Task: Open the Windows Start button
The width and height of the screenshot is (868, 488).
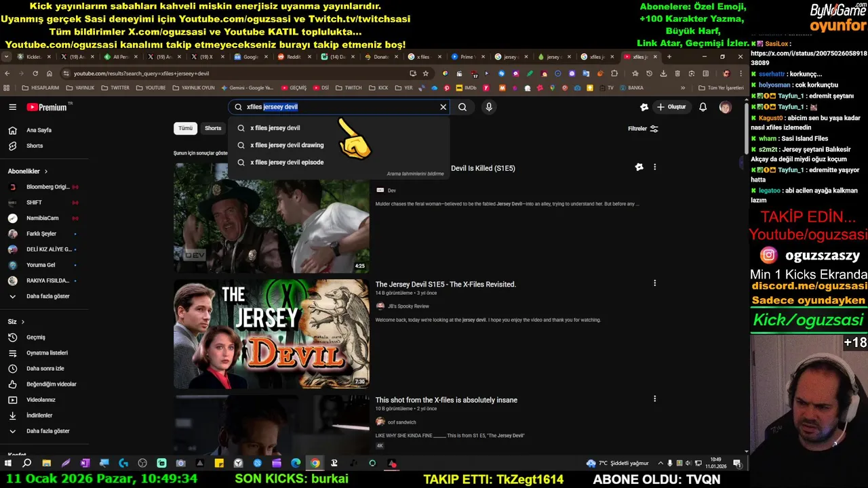Action: (8, 464)
